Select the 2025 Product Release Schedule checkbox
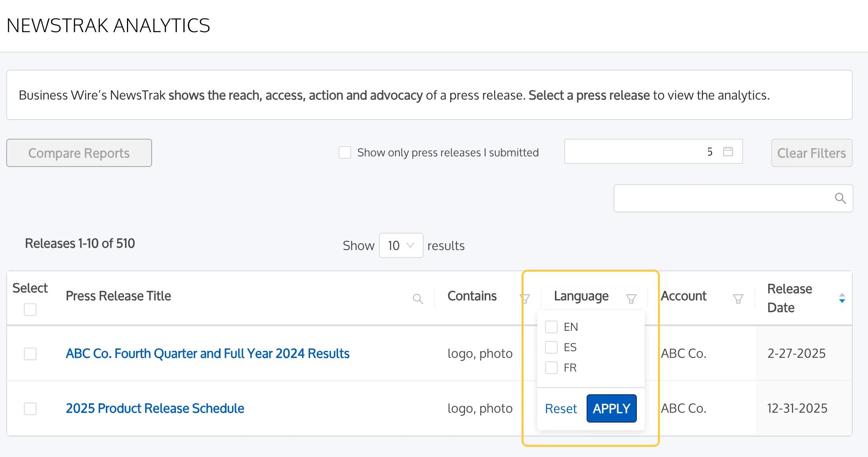This screenshot has height=457, width=868. (30, 409)
